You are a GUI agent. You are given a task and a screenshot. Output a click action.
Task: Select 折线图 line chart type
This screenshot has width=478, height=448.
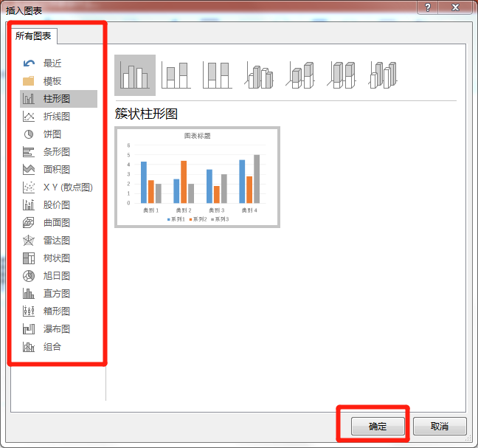(x=56, y=117)
